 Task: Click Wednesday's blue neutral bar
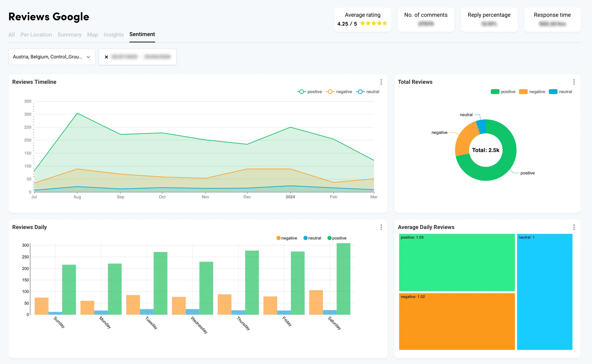(x=192, y=312)
